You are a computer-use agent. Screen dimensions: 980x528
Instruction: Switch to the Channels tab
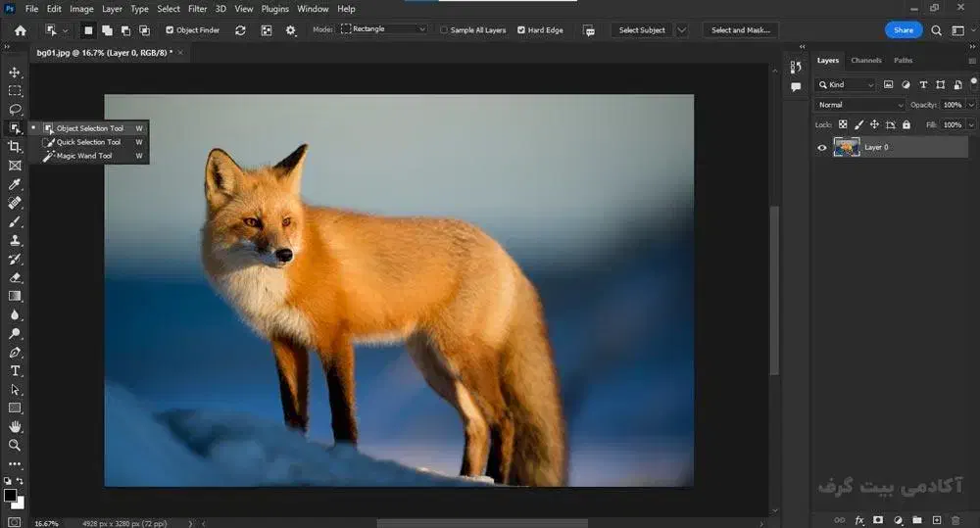pyautogui.click(x=865, y=61)
